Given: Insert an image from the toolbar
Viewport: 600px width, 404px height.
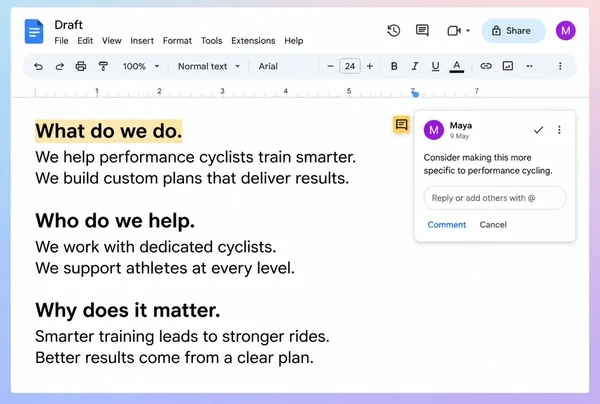Looking at the screenshot, I should pyautogui.click(x=508, y=66).
